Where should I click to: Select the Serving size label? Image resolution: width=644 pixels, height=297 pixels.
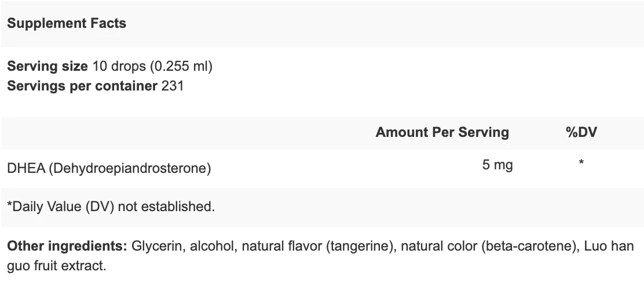click(x=47, y=66)
